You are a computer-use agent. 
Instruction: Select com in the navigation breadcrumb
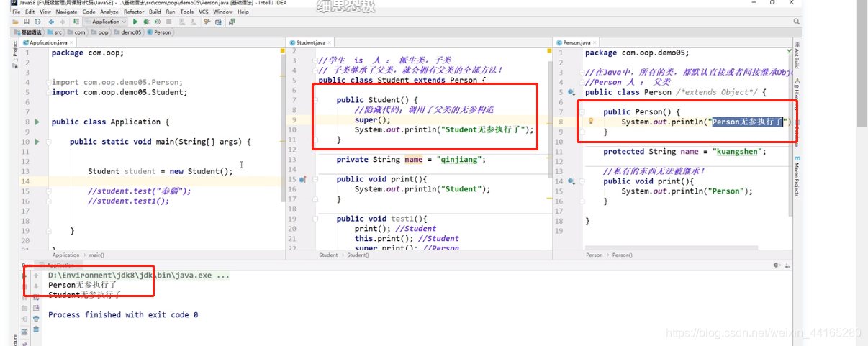[x=77, y=32]
